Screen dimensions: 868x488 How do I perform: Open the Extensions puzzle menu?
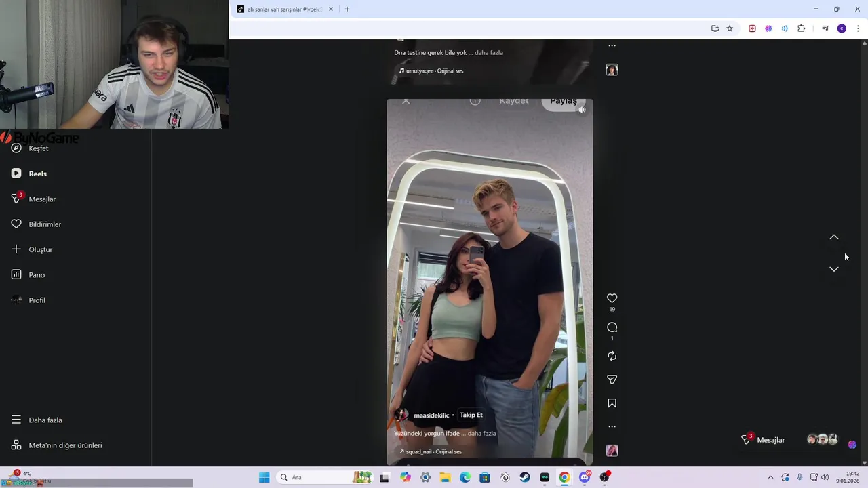(802, 28)
